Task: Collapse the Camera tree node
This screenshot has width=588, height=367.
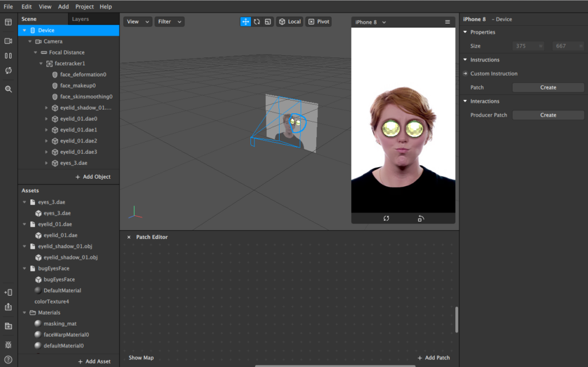Action: click(x=30, y=41)
